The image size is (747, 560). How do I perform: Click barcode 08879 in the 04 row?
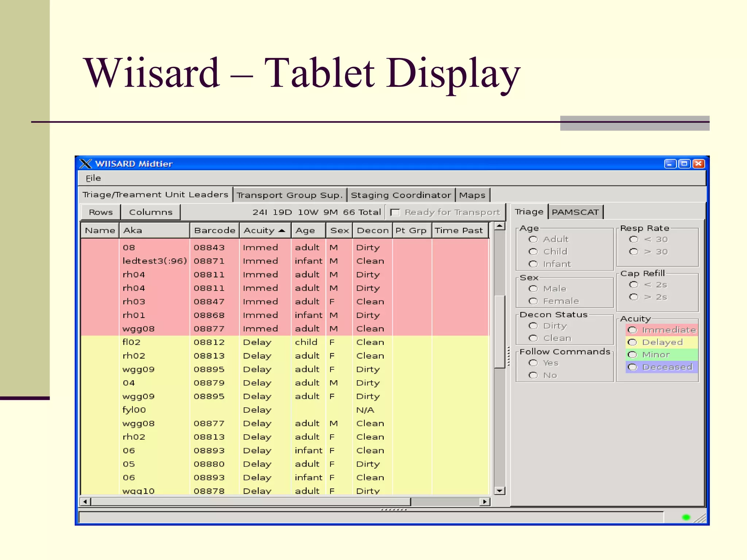click(209, 383)
